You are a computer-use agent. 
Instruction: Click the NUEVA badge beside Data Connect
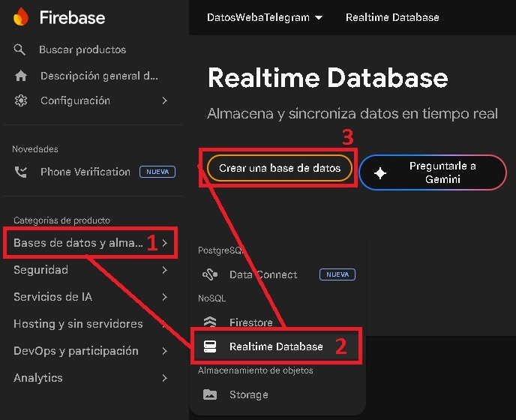click(337, 274)
